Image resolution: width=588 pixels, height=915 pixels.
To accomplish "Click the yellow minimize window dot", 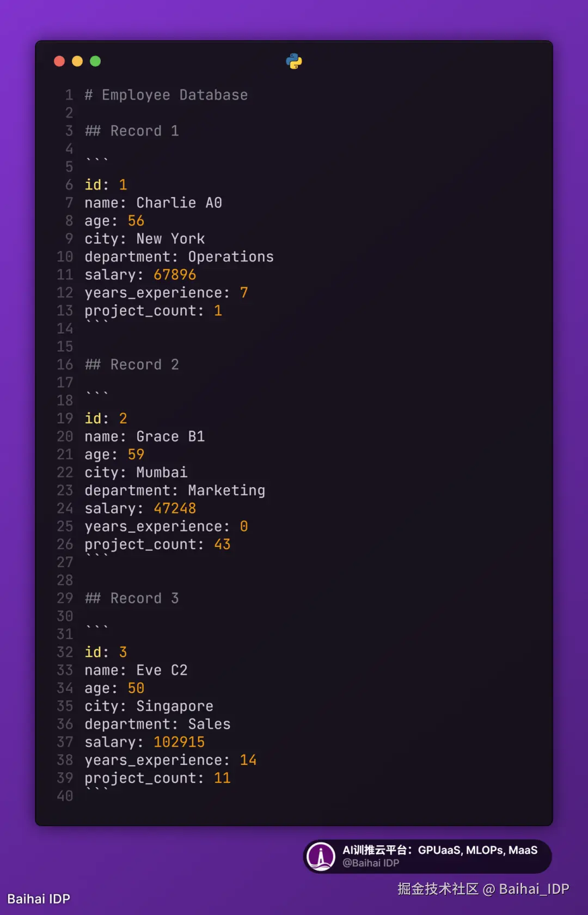I will 77,61.
